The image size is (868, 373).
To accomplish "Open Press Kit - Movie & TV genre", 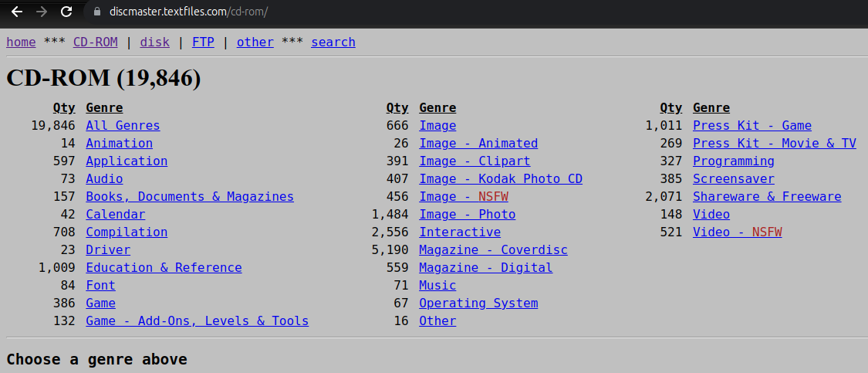I will pos(775,144).
